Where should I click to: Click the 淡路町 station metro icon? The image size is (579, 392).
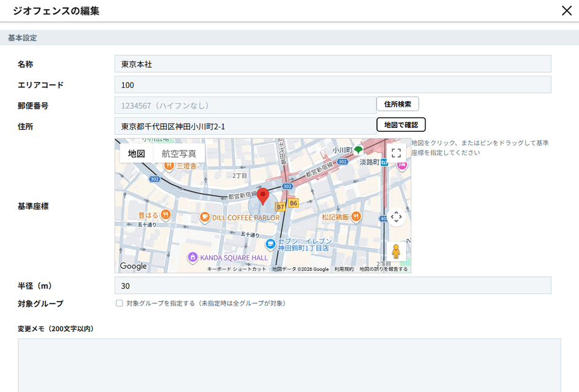pos(384,162)
